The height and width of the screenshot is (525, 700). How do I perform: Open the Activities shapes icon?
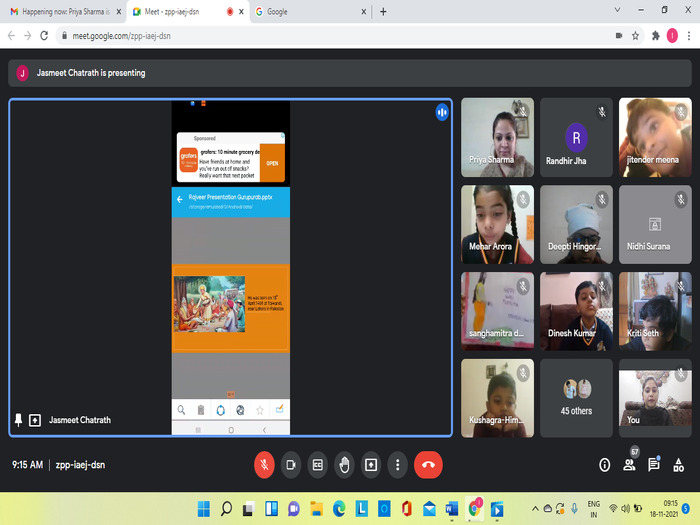coord(679,465)
